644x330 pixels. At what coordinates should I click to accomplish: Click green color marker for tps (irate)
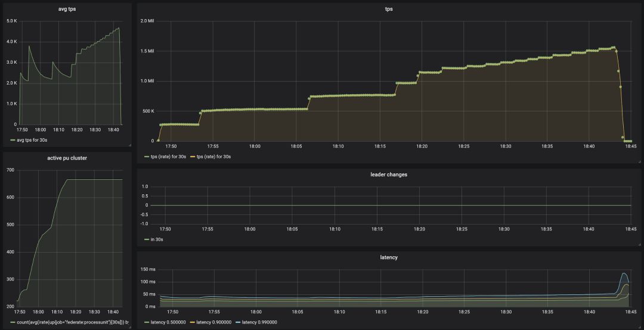[147, 157]
